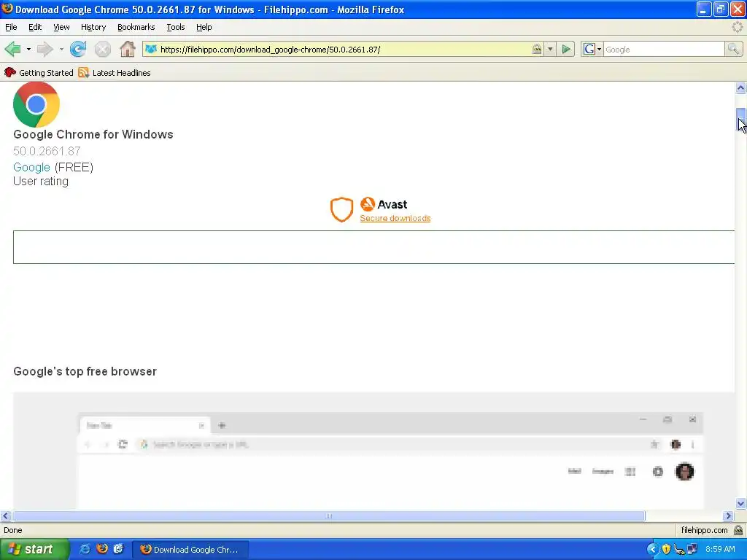Open the Google search engine selector
747x560 pixels.
(x=592, y=49)
